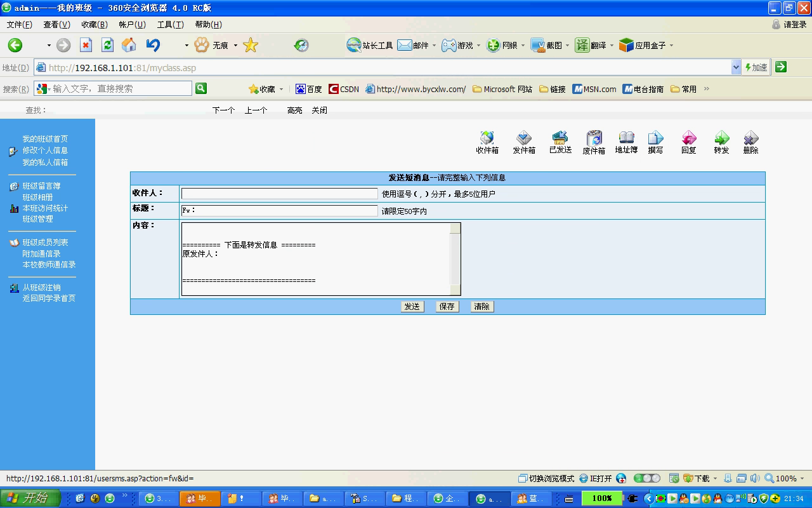
Task: Click the 转发 forward icon
Action: (721, 142)
